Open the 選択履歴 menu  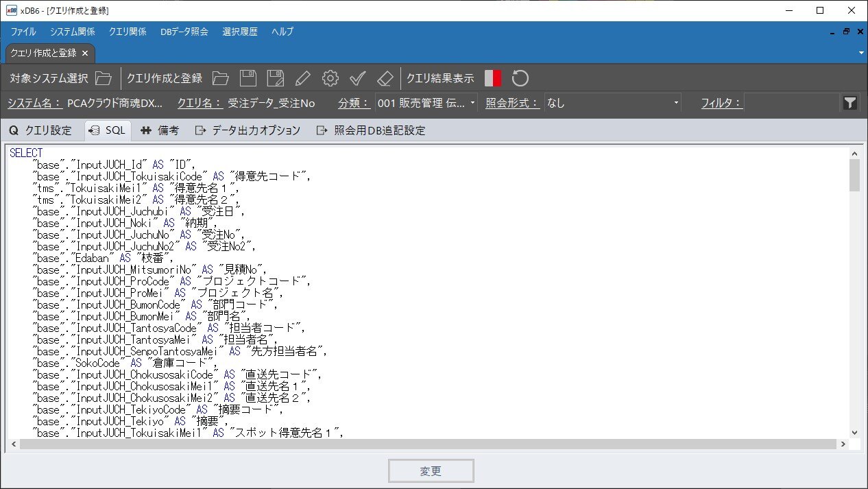pyautogui.click(x=240, y=32)
